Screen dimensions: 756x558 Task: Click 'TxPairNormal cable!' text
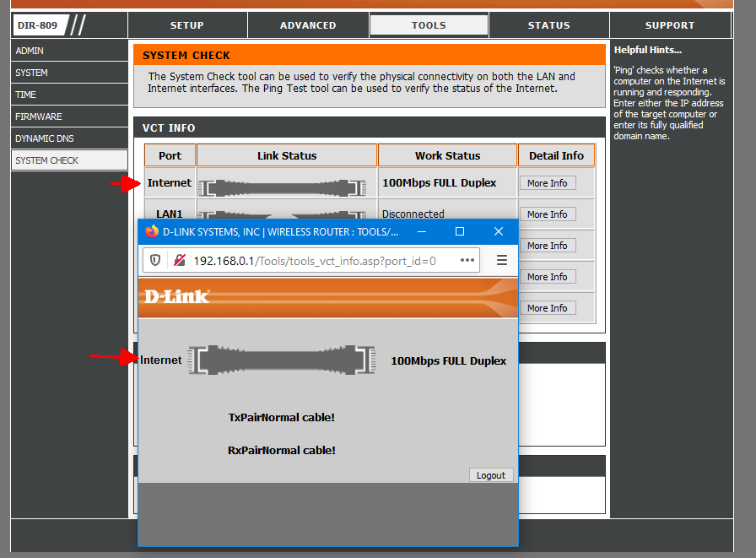(x=282, y=417)
